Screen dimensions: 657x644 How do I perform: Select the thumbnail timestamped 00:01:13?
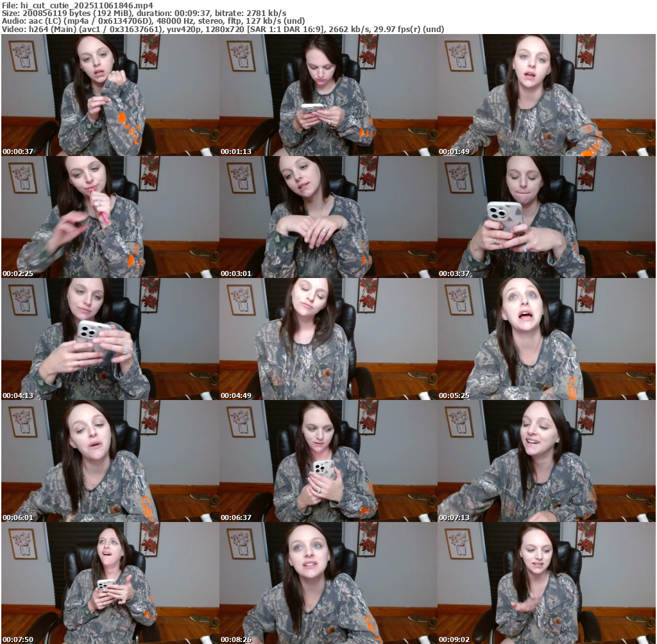[x=328, y=95]
